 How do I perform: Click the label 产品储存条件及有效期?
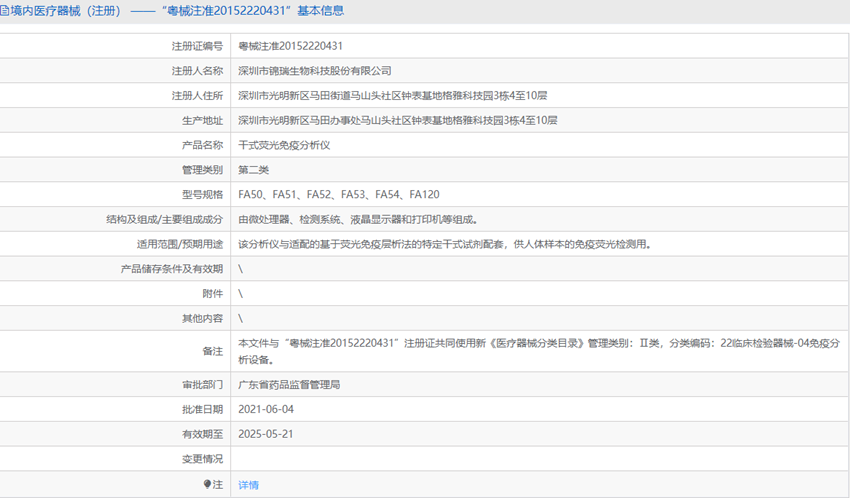tap(172, 269)
